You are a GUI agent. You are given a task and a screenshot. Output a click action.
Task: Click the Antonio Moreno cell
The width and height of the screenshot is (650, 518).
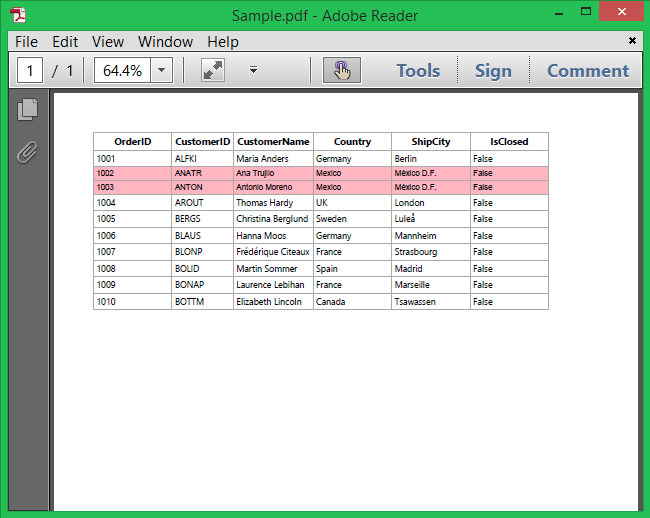273,187
